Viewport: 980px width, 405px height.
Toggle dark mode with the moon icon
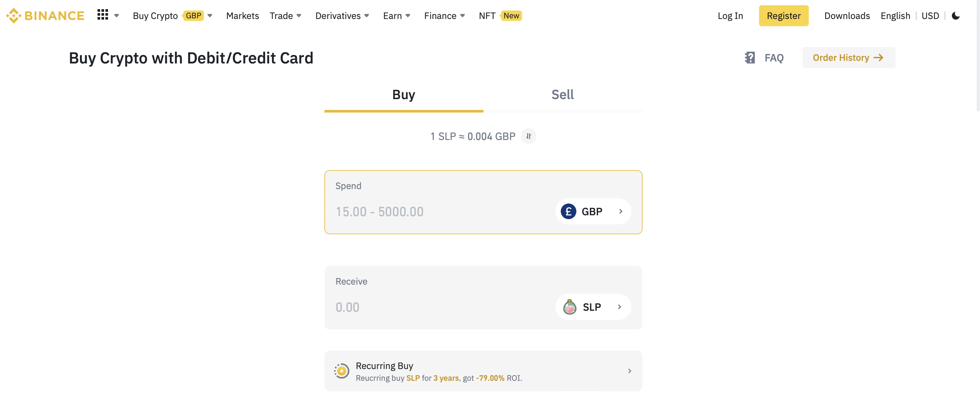[x=955, y=16]
